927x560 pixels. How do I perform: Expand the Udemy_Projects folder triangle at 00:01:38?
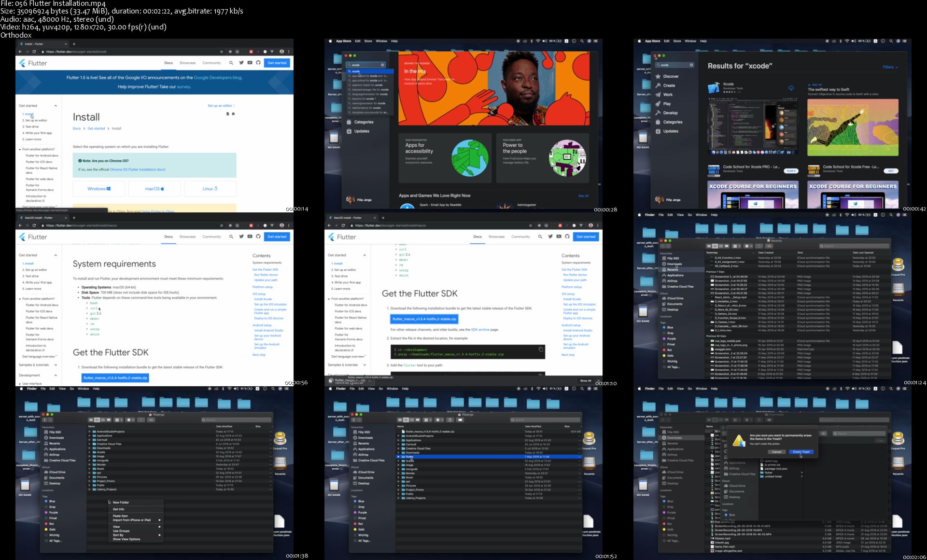click(90, 490)
